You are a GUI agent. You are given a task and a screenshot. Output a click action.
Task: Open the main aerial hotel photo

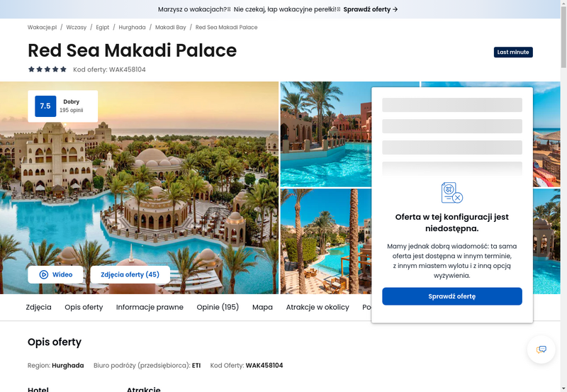coord(139,187)
